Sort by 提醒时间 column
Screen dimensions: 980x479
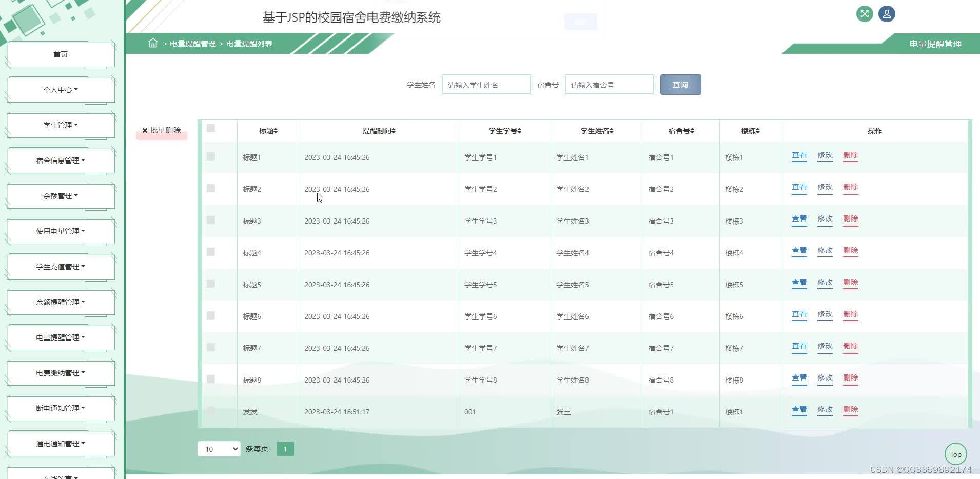(x=379, y=131)
